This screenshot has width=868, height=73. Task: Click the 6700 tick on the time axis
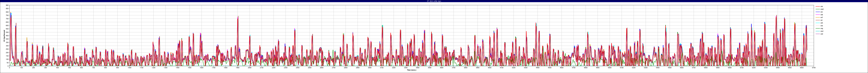coord(814,68)
